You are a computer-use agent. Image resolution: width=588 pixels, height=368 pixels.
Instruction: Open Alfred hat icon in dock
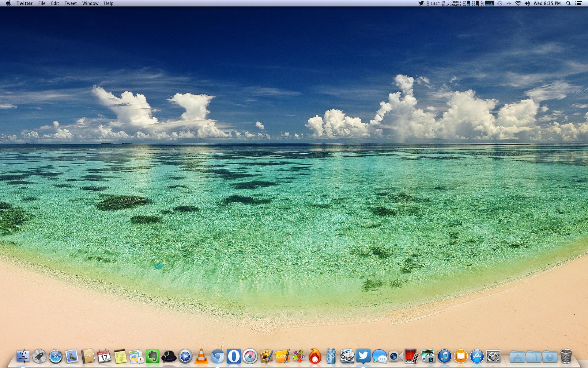[x=169, y=356]
